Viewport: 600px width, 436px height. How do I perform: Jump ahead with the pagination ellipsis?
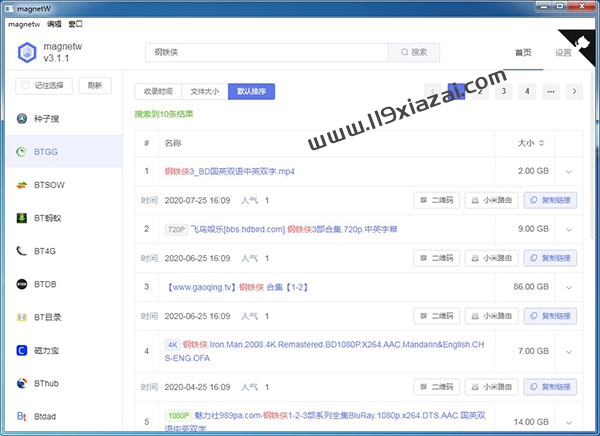[551, 91]
